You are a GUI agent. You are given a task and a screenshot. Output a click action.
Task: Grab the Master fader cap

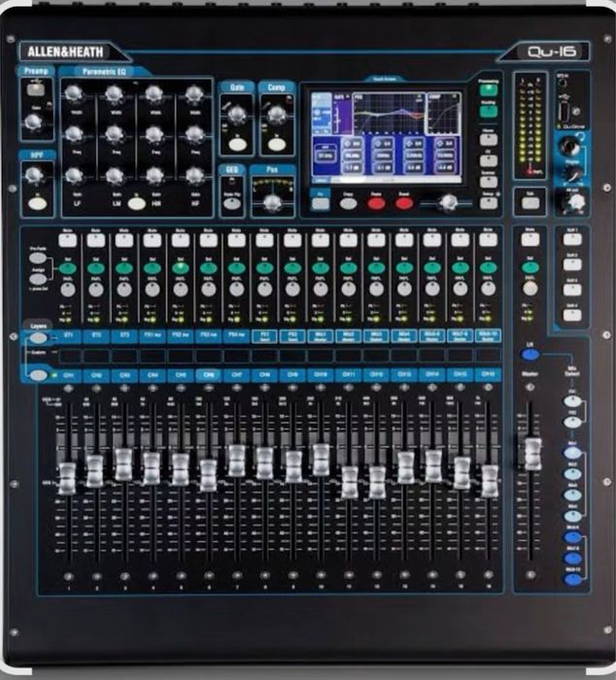(532, 454)
